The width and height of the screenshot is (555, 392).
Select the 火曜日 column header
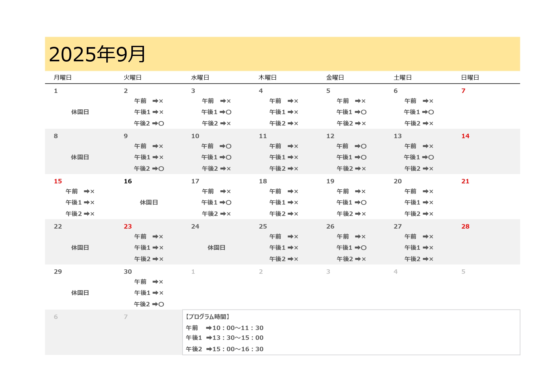pyautogui.click(x=133, y=77)
